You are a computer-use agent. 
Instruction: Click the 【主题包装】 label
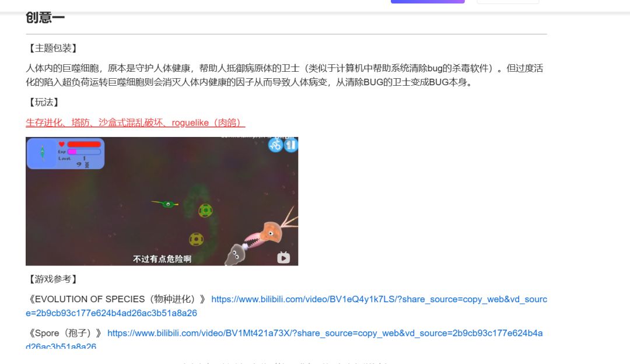coord(52,48)
